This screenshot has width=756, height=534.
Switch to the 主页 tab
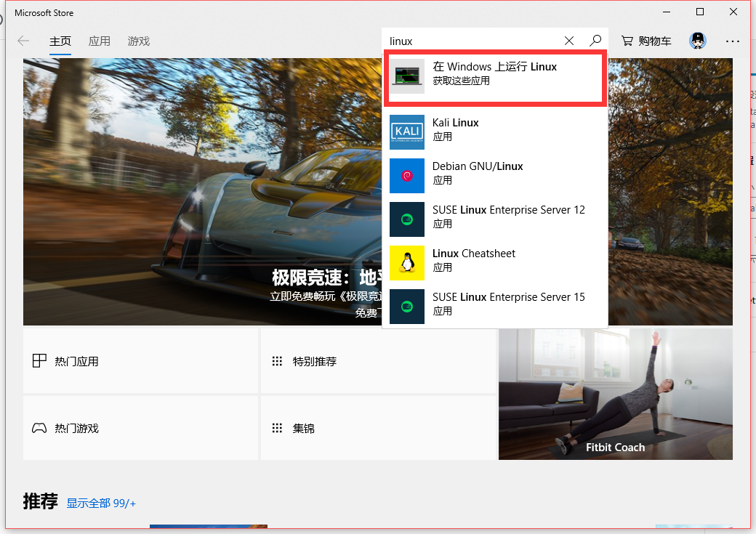pos(60,41)
